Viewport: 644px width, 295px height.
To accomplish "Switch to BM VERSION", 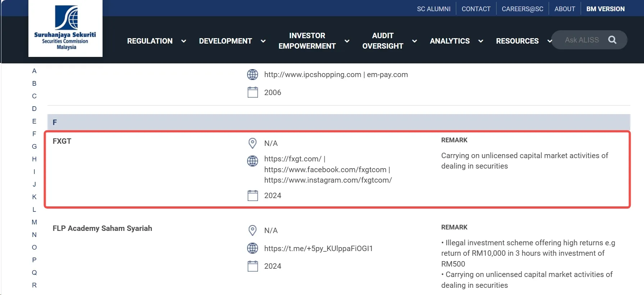I will [606, 9].
